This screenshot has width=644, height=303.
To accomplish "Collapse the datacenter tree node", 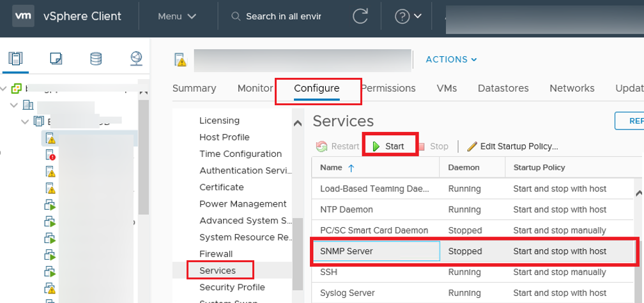I will pos(14,105).
